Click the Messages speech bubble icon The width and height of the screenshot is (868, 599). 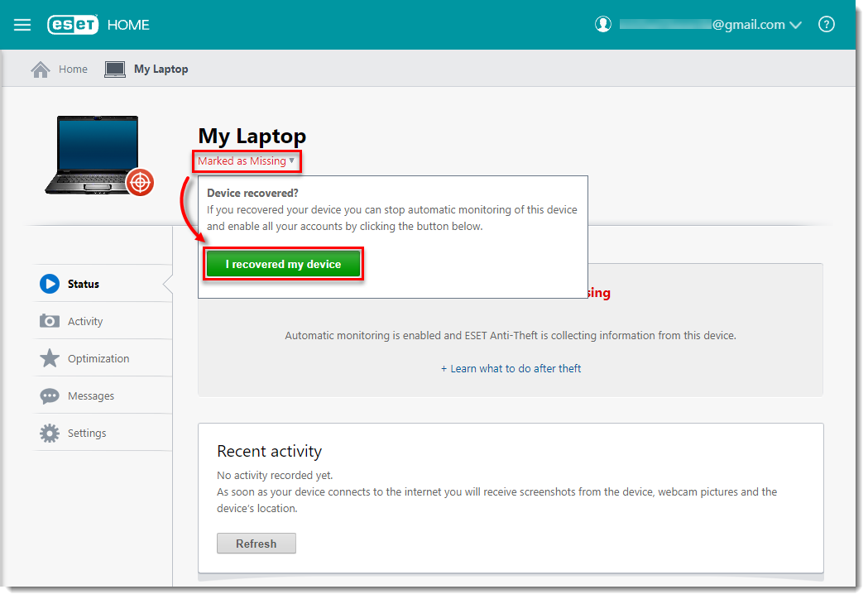pyautogui.click(x=50, y=395)
